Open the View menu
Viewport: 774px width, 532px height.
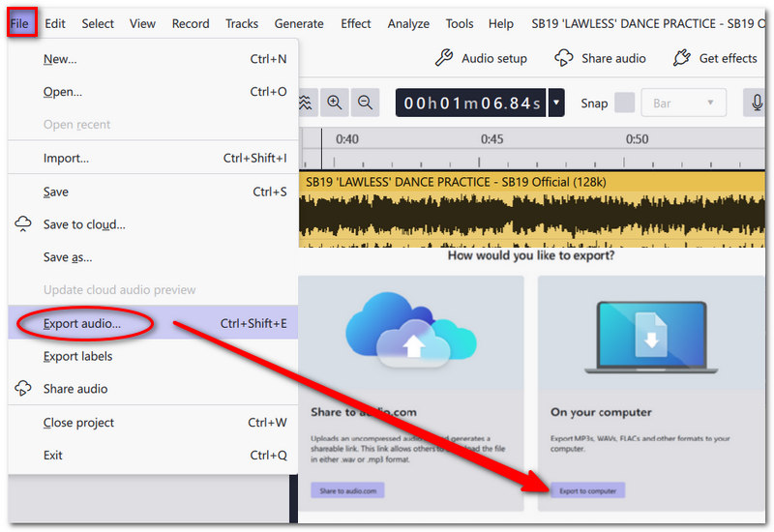[142, 23]
